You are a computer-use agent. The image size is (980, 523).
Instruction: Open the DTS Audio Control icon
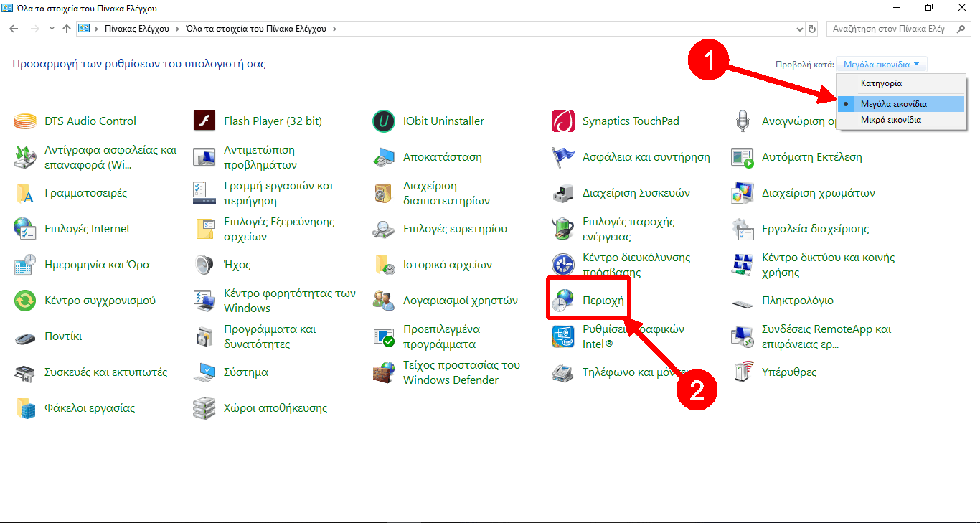(x=25, y=121)
